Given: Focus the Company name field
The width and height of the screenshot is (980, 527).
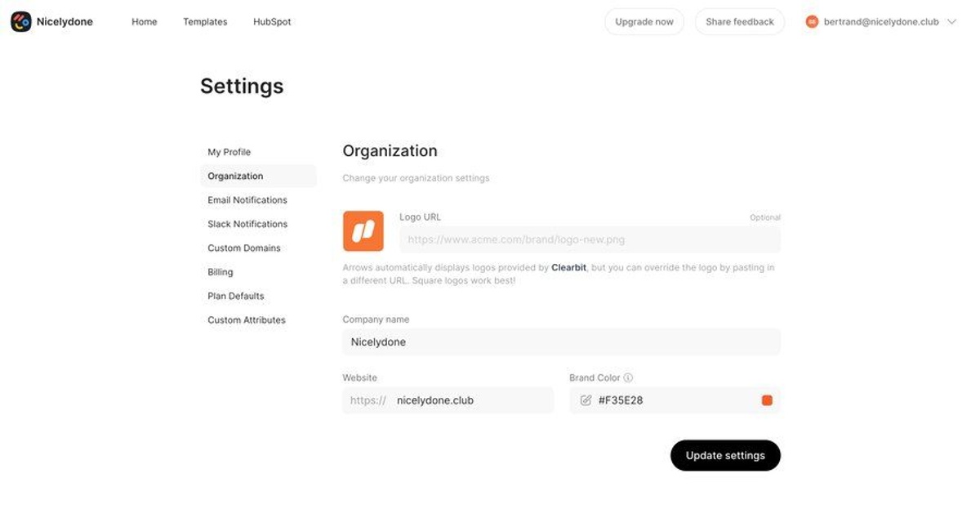Looking at the screenshot, I should (561, 342).
